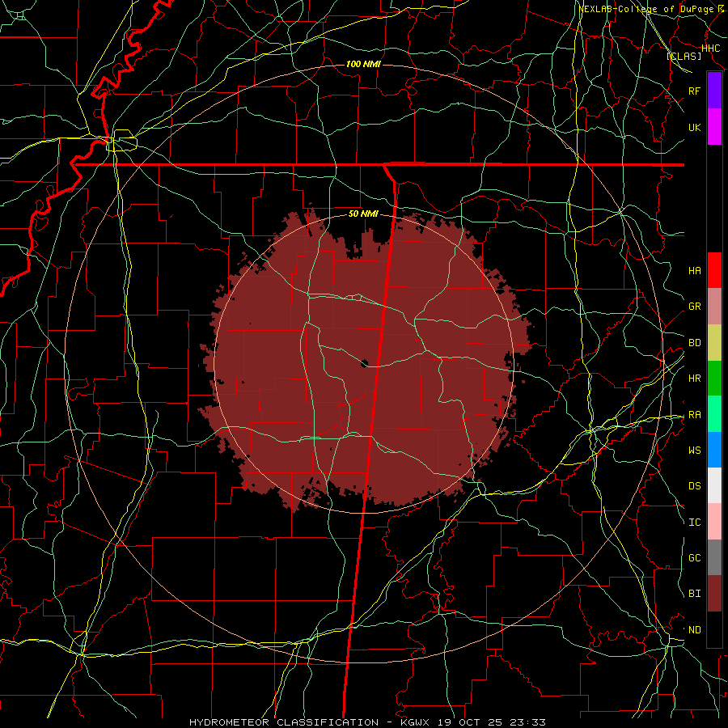Click the DS white legend swatch
The width and height of the screenshot is (728, 728).
[714, 485]
